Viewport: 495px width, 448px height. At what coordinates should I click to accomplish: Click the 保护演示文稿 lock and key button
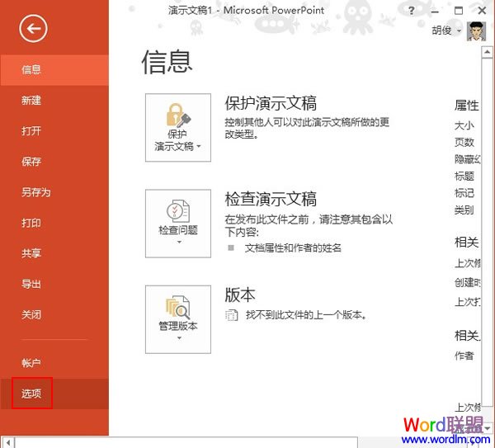(x=178, y=128)
